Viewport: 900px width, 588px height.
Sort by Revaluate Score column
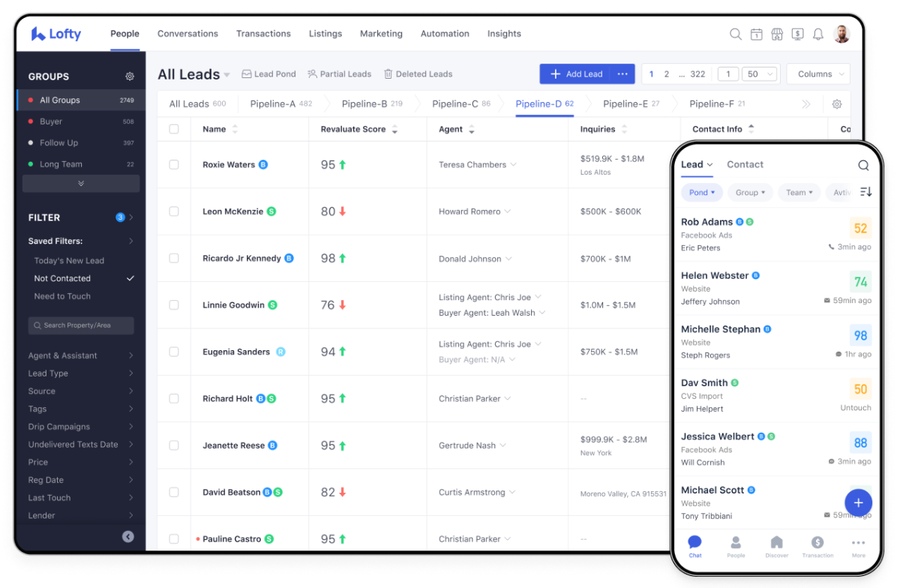pos(394,130)
